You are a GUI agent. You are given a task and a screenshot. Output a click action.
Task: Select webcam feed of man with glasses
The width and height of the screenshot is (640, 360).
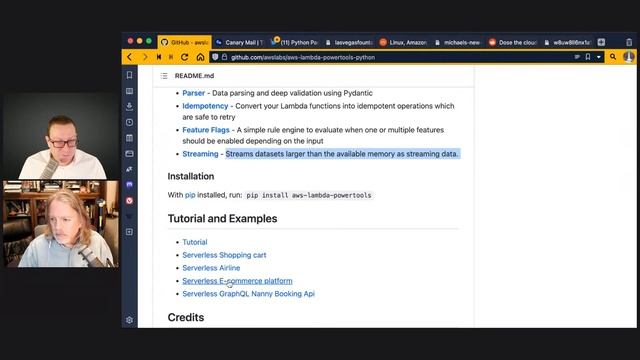click(61, 137)
